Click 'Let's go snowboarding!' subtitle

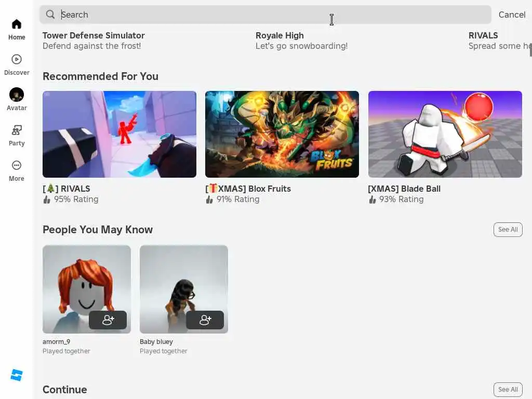[302, 46]
